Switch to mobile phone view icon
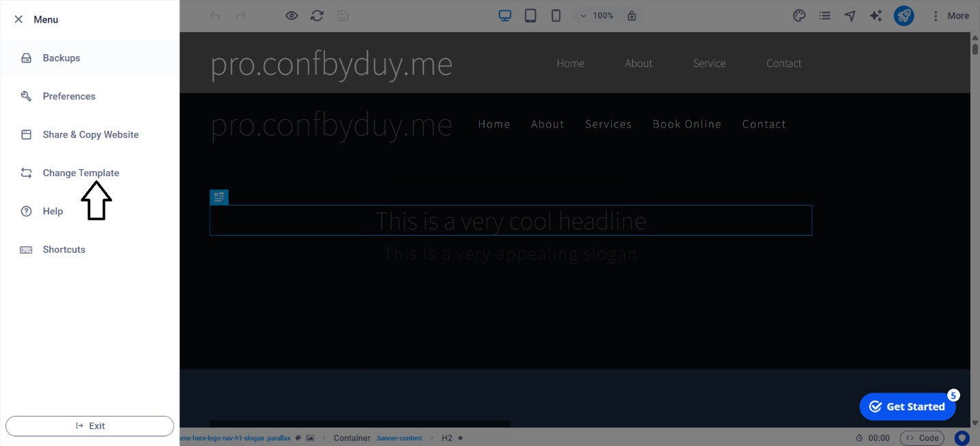Image resolution: width=980 pixels, height=446 pixels. point(556,16)
